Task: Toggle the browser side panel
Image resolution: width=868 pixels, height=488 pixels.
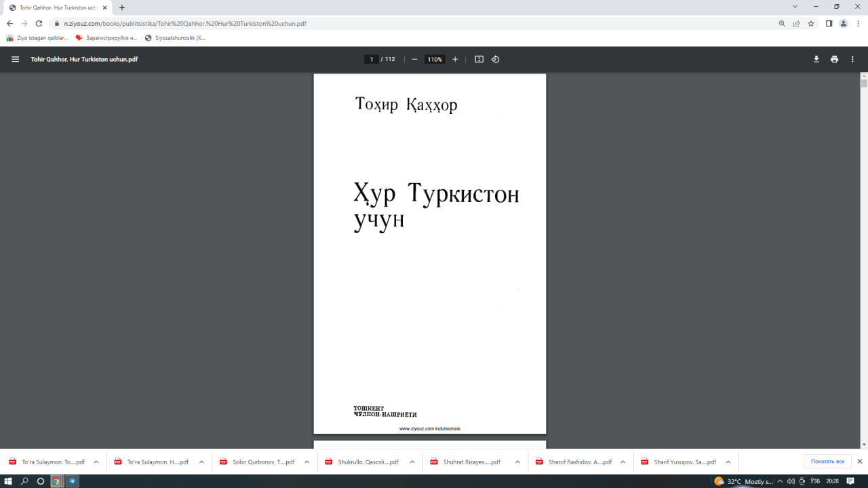Action: [829, 23]
